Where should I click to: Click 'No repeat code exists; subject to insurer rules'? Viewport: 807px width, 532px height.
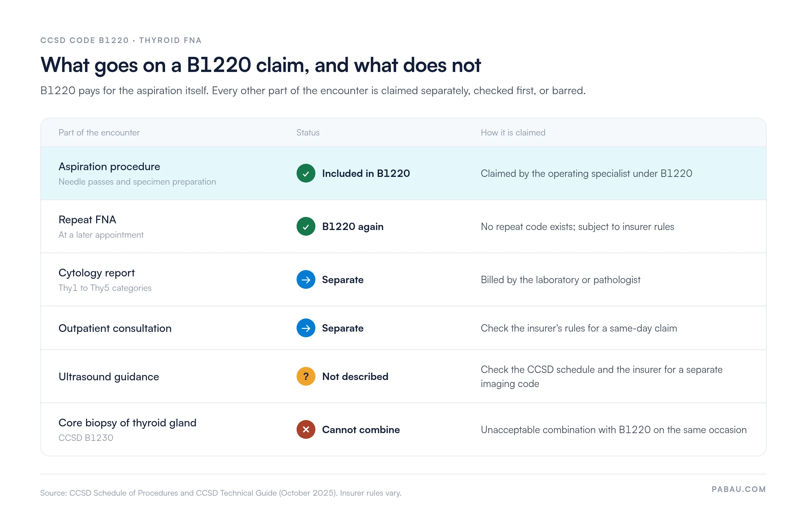(x=577, y=227)
